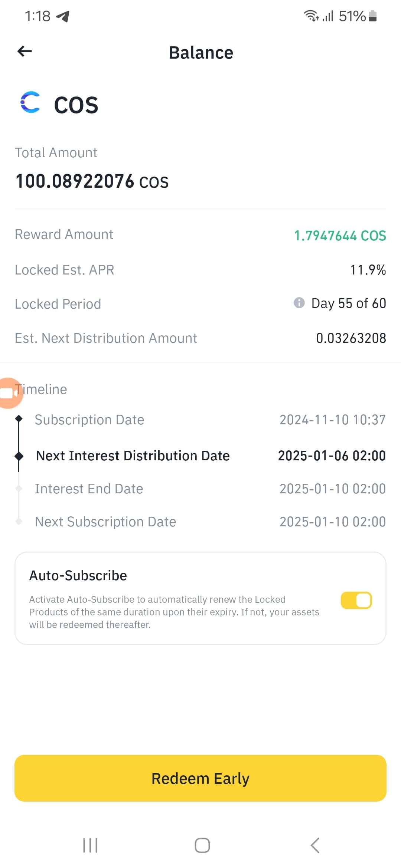The image size is (401, 868).
Task: Tap the Telegram status bar icon
Action: coord(63,16)
